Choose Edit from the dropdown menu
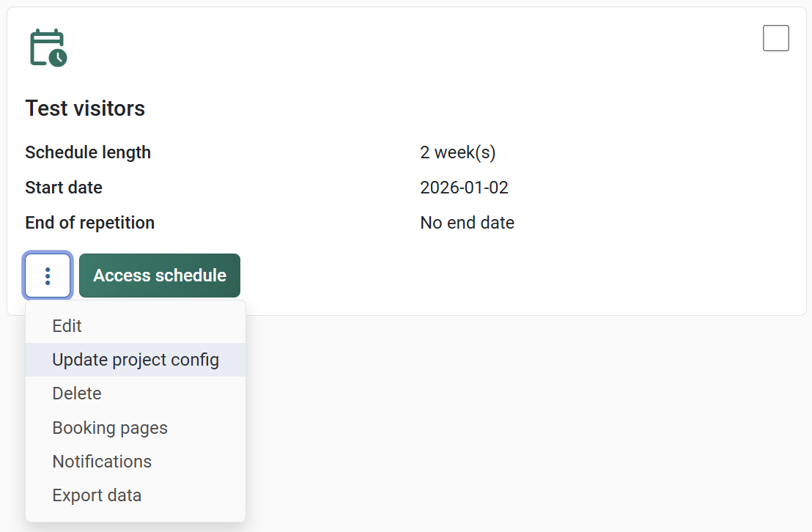This screenshot has height=532, width=812. coord(67,326)
